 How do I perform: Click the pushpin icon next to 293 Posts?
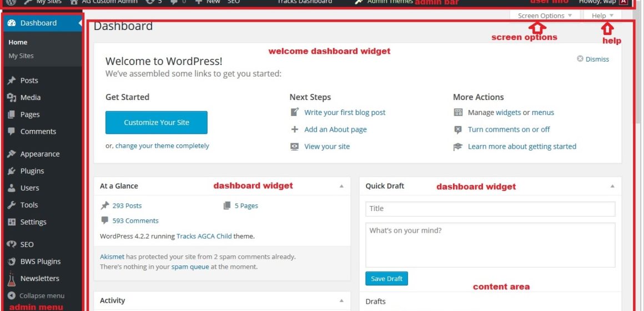(x=105, y=205)
